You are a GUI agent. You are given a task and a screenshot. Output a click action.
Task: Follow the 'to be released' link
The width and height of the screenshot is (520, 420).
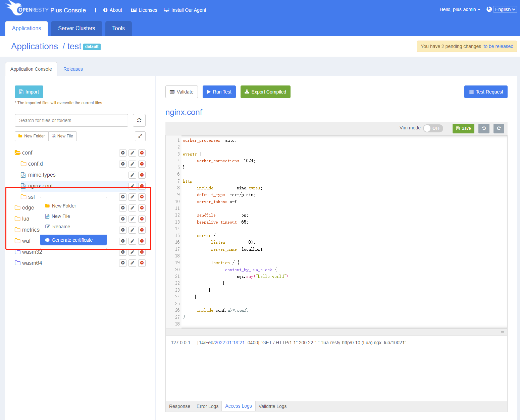498,46
